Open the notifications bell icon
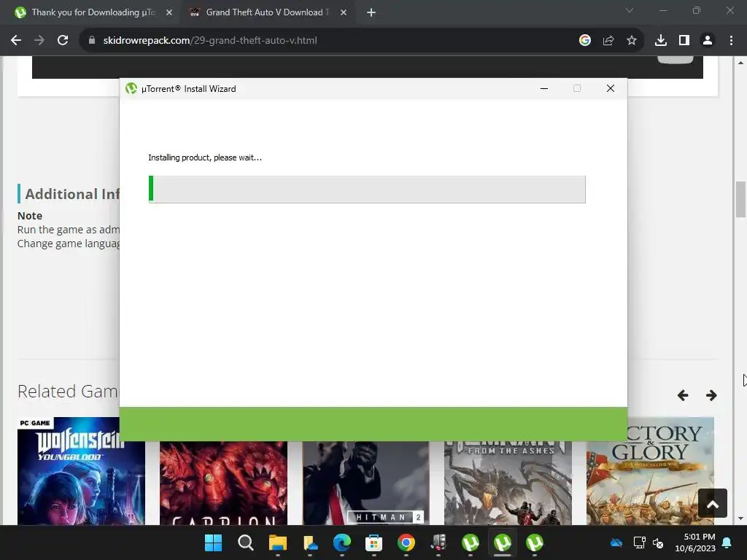Image resolution: width=747 pixels, height=560 pixels. 727,542
